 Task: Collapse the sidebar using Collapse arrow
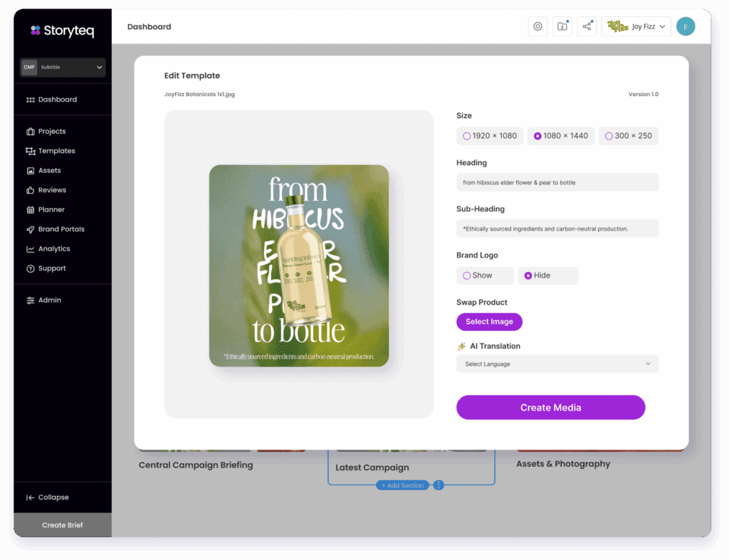click(31, 497)
